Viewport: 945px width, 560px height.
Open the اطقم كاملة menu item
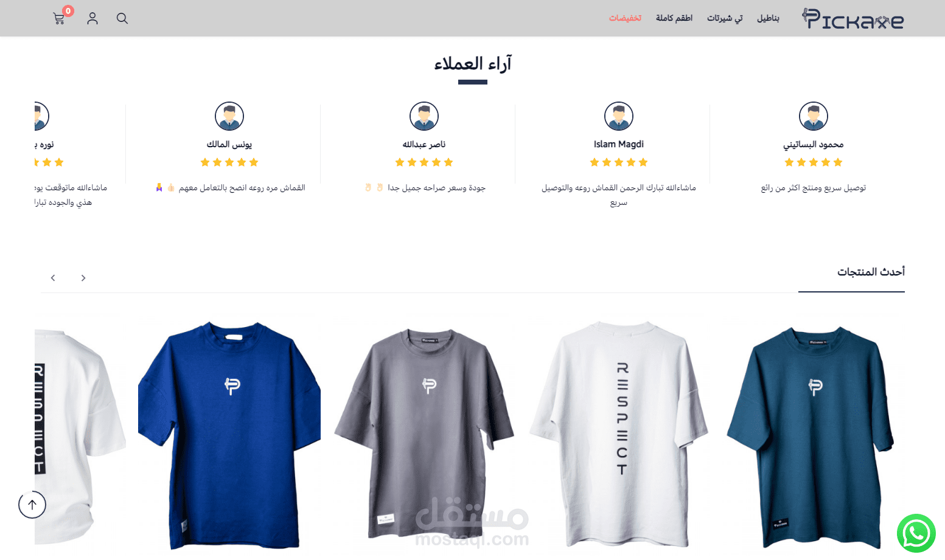(x=674, y=18)
